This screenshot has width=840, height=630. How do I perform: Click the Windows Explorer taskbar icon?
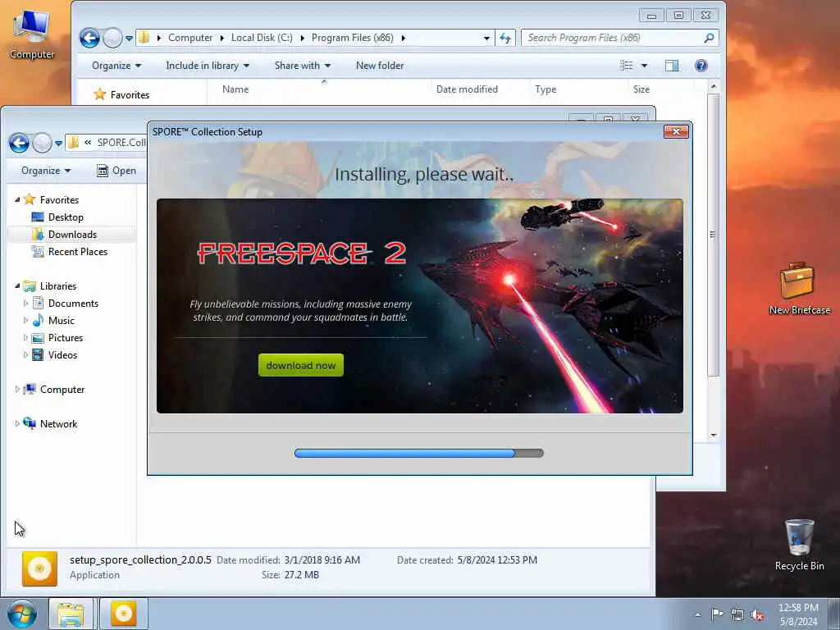71,614
